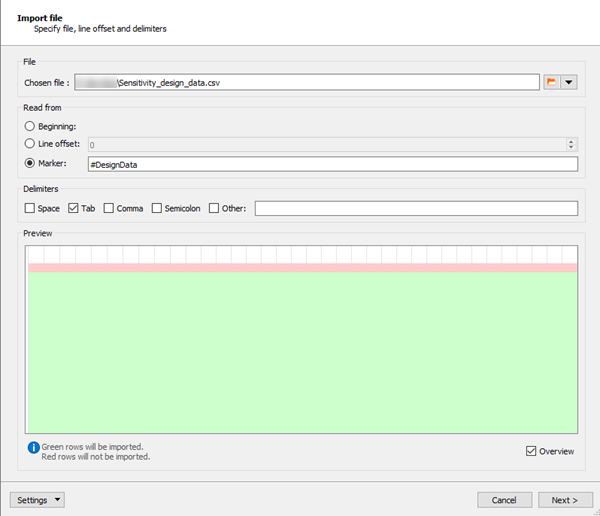Open the file browser folder icon

(x=552, y=82)
